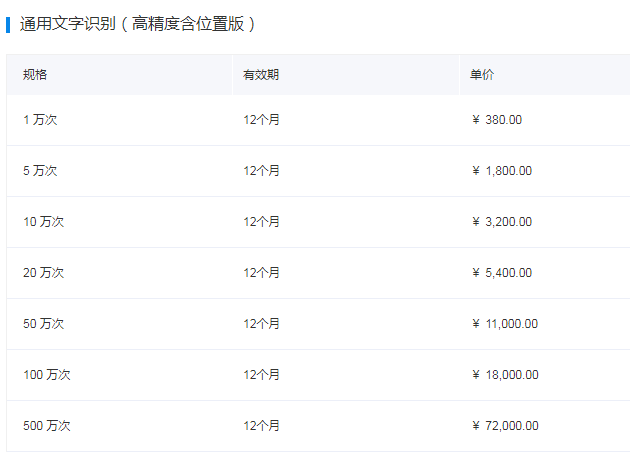Select the 50 万次 spec cell
The height and width of the screenshot is (456, 630).
(43, 324)
